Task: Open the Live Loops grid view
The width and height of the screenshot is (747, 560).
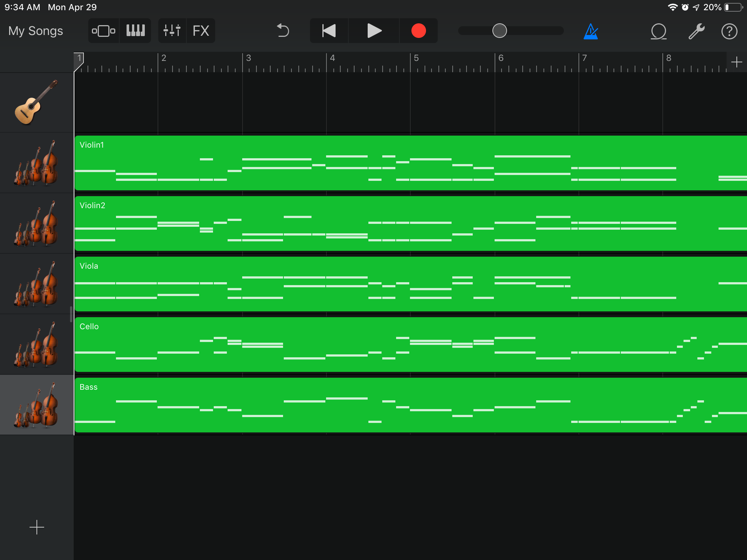Action: tap(104, 31)
